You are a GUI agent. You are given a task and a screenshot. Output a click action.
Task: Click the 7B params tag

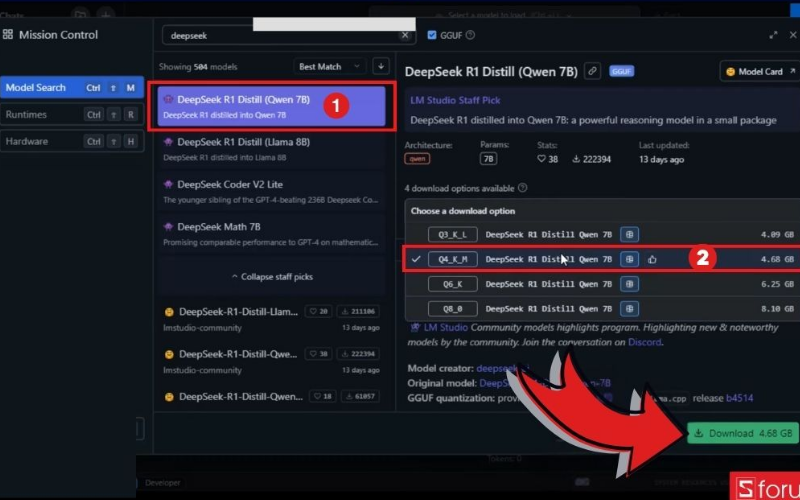pos(488,159)
